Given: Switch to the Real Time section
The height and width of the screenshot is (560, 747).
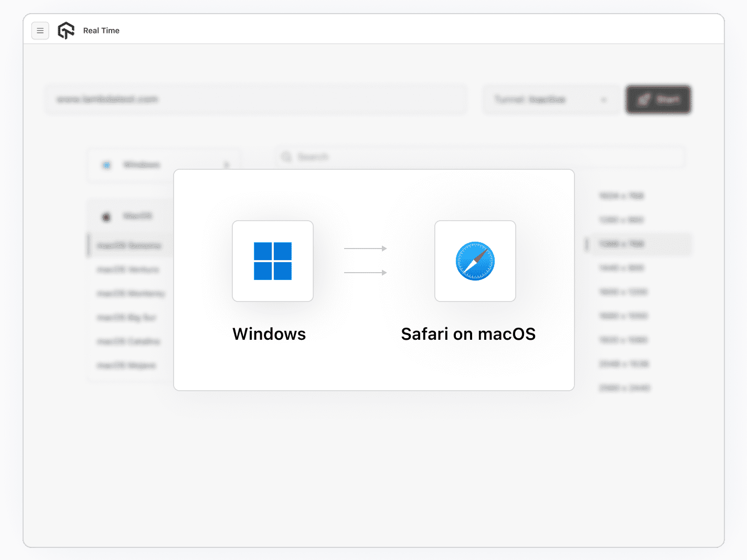Looking at the screenshot, I should point(101,30).
